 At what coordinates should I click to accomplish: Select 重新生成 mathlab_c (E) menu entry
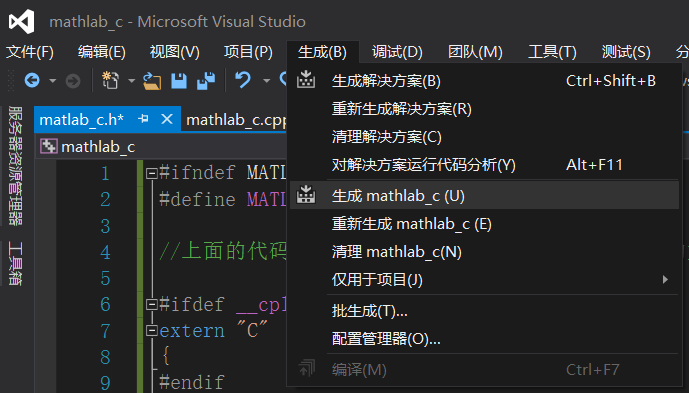[x=484, y=224]
